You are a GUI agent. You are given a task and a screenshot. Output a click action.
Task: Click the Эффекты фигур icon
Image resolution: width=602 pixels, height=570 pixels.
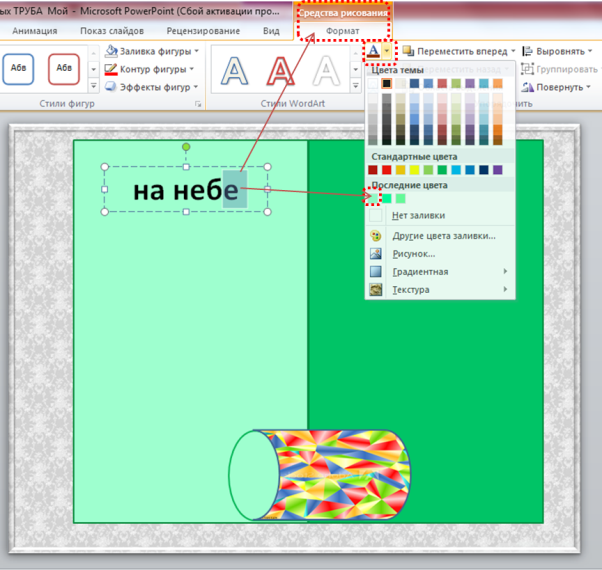pyautogui.click(x=111, y=87)
